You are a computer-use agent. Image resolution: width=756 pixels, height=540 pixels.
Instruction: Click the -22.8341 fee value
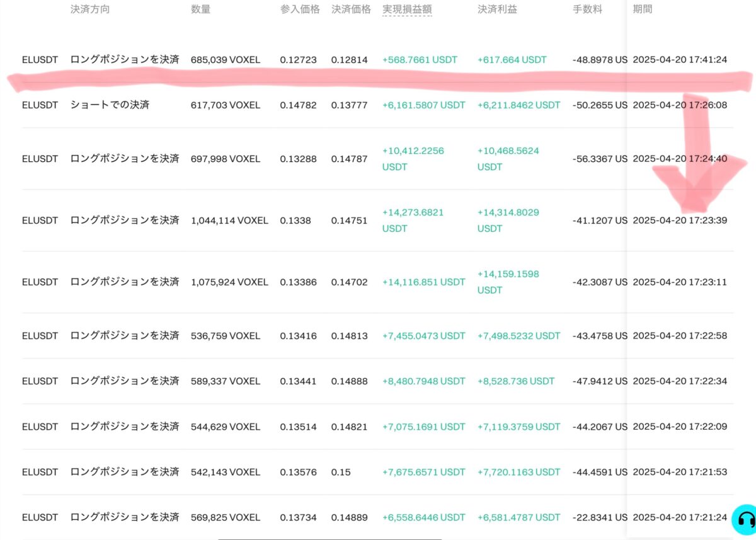600,517
